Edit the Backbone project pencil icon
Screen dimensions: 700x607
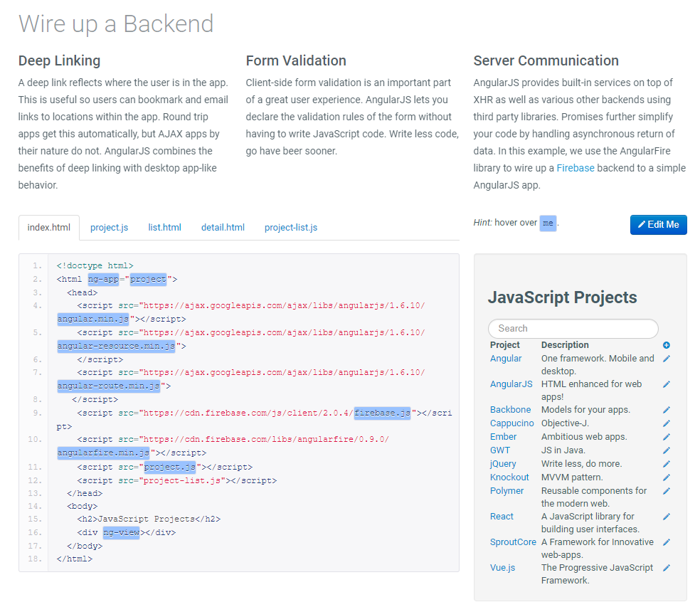tap(666, 410)
